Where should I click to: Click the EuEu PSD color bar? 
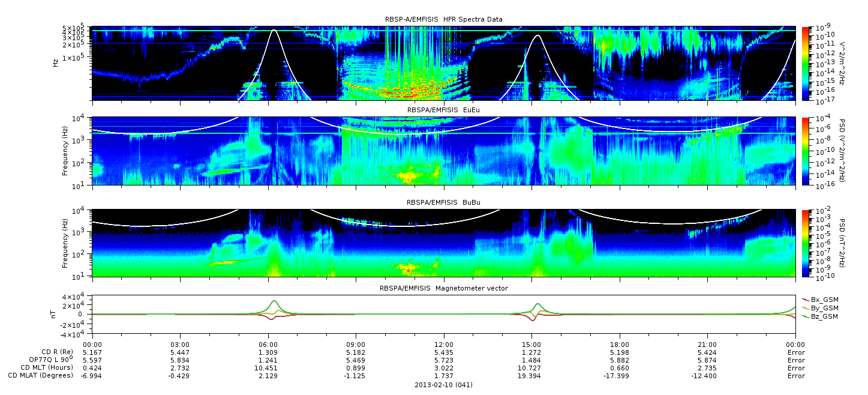click(805, 151)
